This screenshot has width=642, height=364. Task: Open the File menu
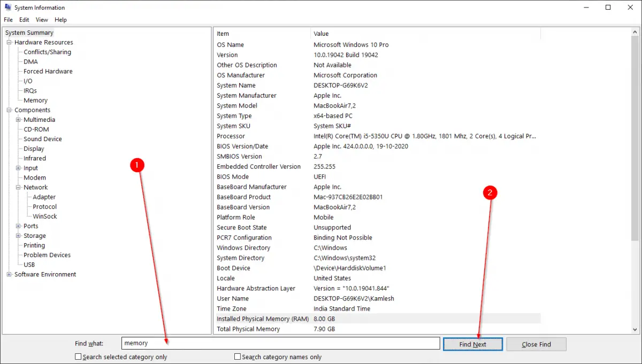(8, 19)
